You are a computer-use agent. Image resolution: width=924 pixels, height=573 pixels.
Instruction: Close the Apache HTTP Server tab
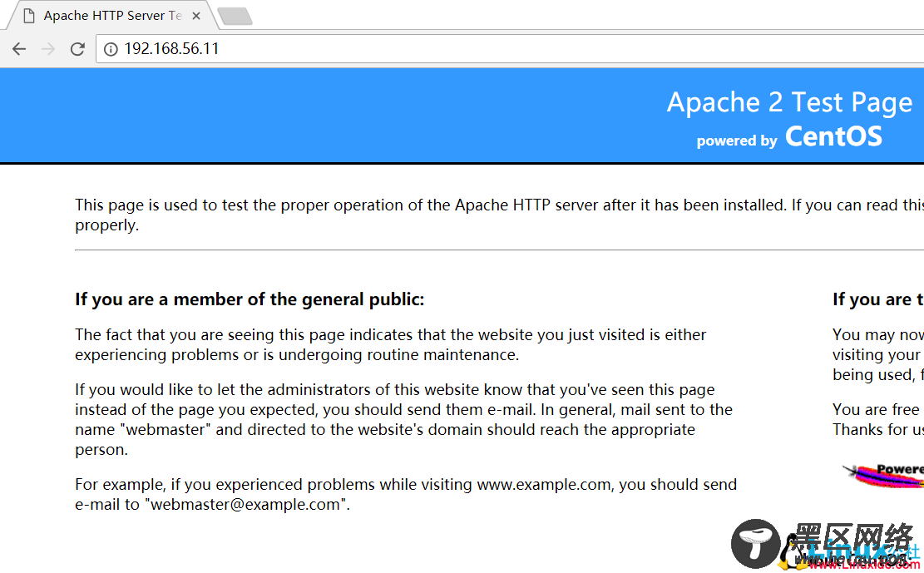[x=196, y=16]
